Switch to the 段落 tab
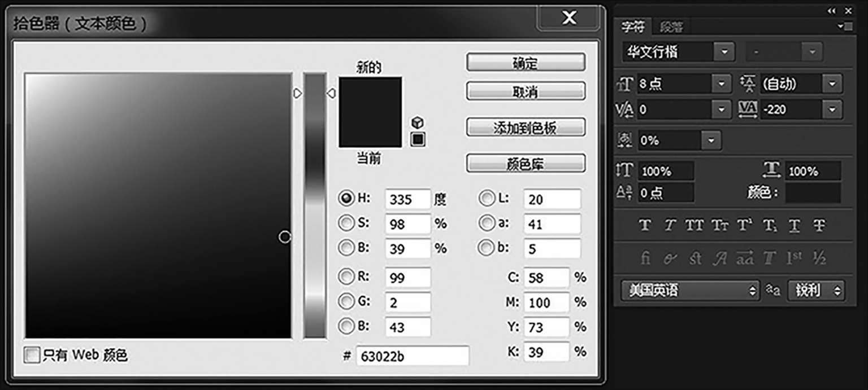This screenshot has width=868, height=390. (671, 27)
